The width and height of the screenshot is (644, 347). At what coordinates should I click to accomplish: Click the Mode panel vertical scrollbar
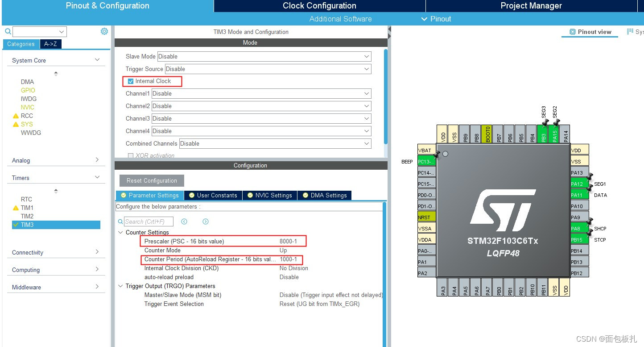click(386, 96)
